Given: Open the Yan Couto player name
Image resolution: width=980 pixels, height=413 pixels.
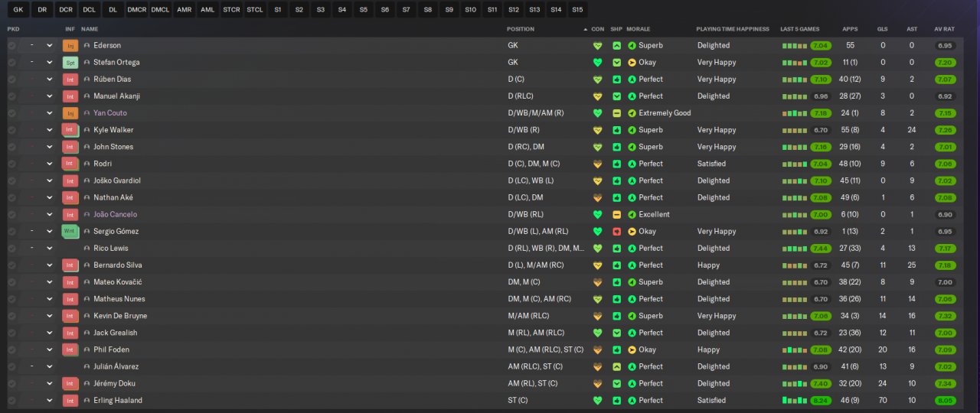Looking at the screenshot, I should (110, 113).
